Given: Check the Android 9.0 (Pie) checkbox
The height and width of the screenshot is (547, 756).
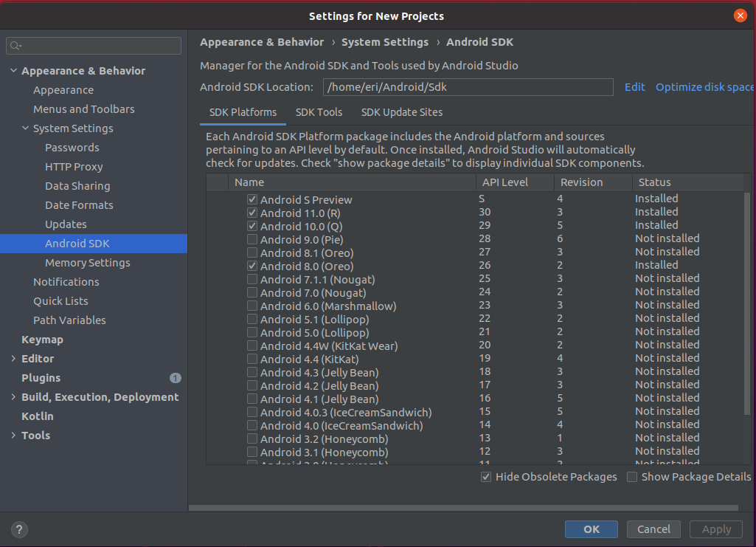Looking at the screenshot, I should pos(252,239).
